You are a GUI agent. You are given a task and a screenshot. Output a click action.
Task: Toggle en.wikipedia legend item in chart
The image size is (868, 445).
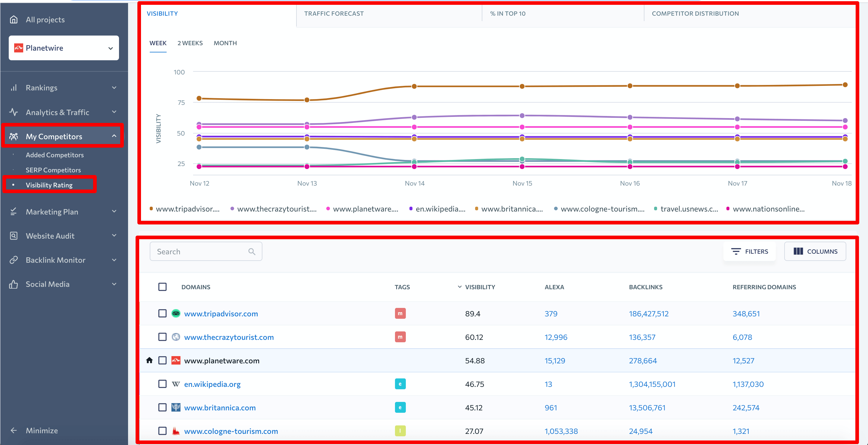(x=437, y=209)
